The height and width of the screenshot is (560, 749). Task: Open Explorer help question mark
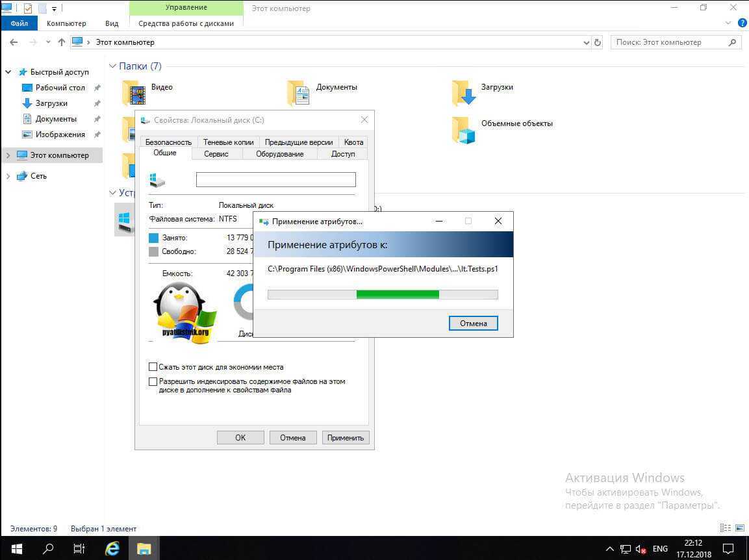point(743,23)
